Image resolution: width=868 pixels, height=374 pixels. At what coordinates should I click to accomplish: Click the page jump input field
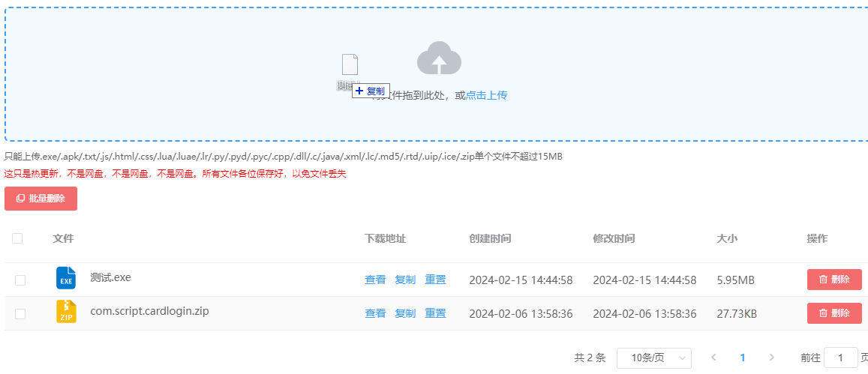click(x=841, y=358)
